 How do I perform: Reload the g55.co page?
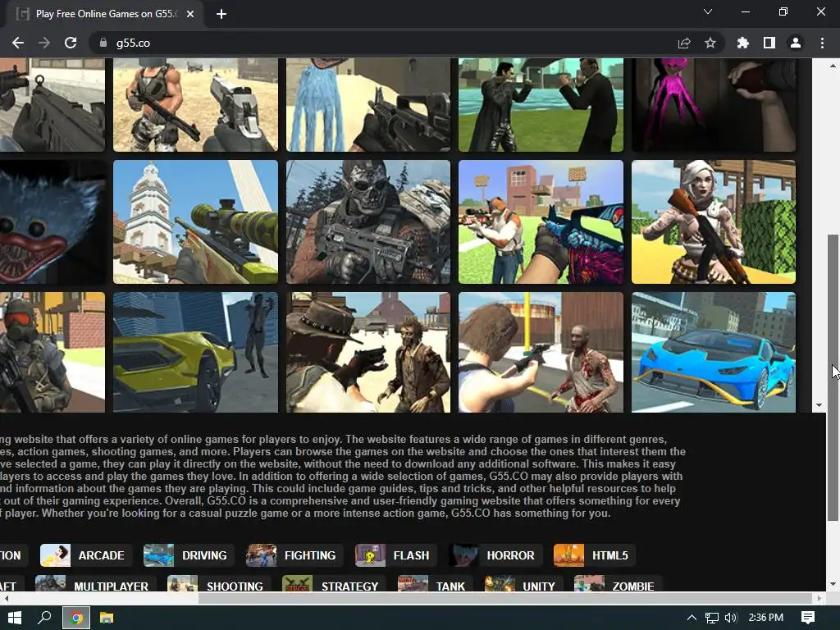pyautogui.click(x=71, y=43)
